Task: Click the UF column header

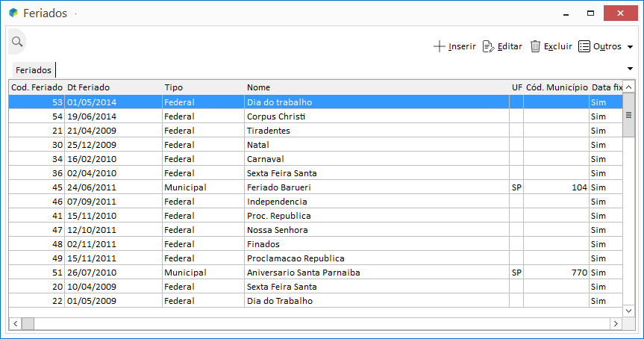Action: click(516, 87)
